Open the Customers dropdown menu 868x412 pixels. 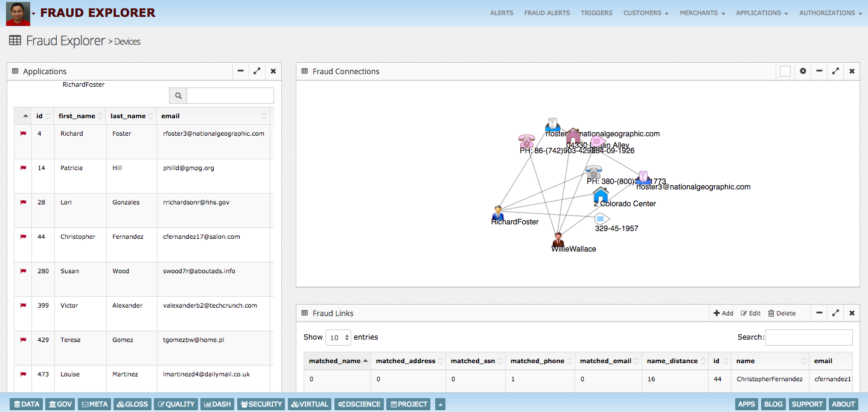(x=645, y=13)
